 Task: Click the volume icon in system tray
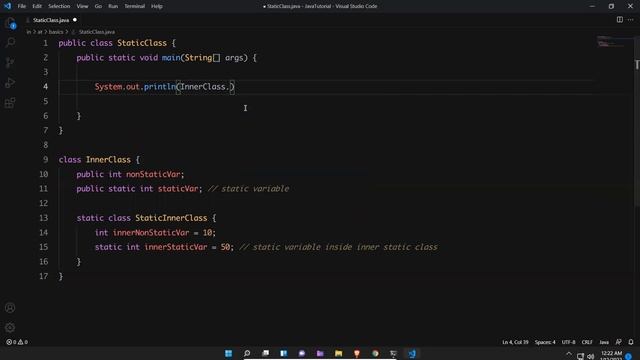(x=591, y=356)
